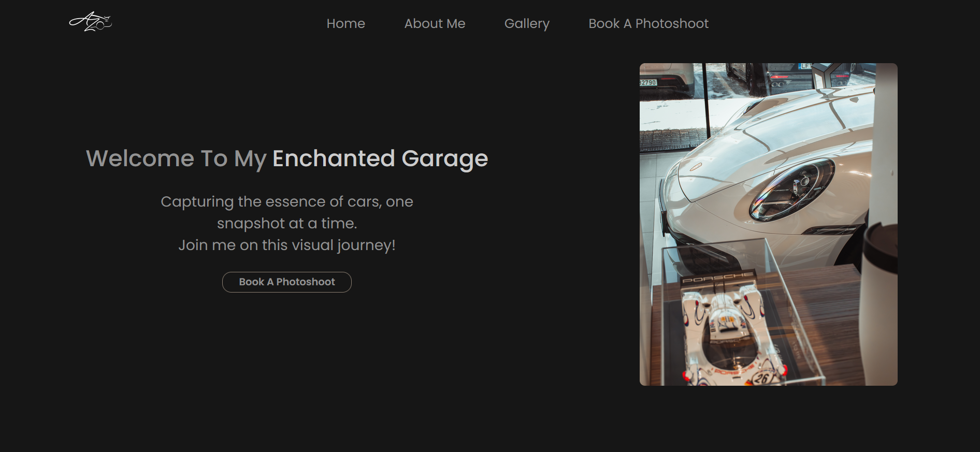980x452 pixels.
Task: Click the "Welcome To My" heading text
Action: coord(176,158)
